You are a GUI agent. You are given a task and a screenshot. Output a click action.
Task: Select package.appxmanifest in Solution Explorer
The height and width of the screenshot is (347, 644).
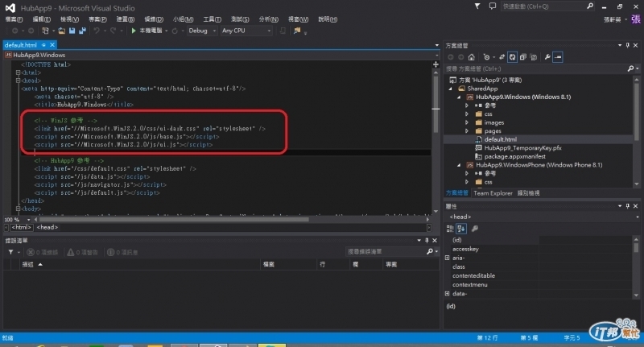pyautogui.click(x=514, y=156)
